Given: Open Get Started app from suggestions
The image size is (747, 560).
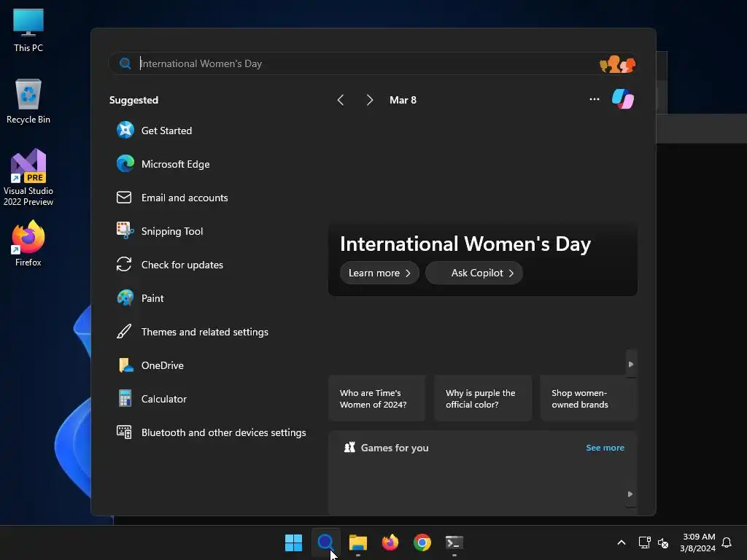Looking at the screenshot, I should [x=155, y=130].
